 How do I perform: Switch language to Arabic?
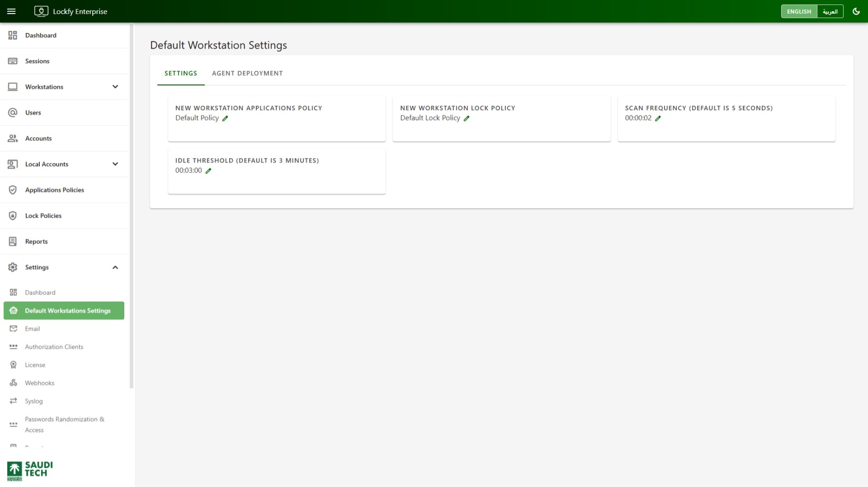coord(830,11)
